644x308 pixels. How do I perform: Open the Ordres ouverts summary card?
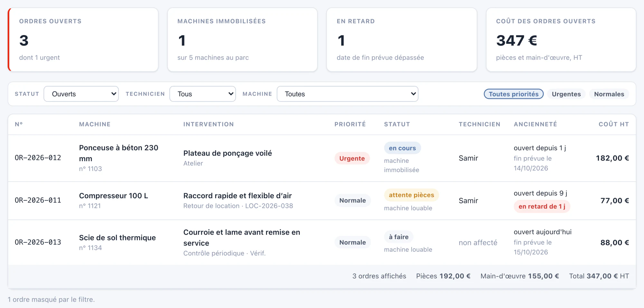(x=83, y=40)
